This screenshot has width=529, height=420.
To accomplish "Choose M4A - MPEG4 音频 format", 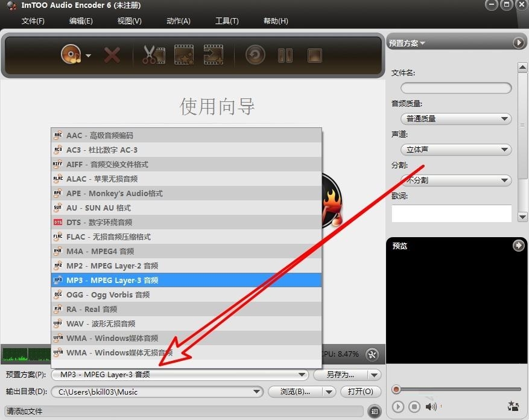I will point(186,252).
